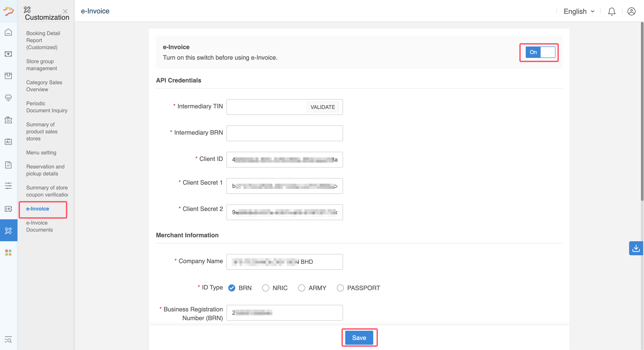Image resolution: width=644 pixels, height=350 pixels.
Task: Click the Customization panel header icon
Action: click(27, 9)
